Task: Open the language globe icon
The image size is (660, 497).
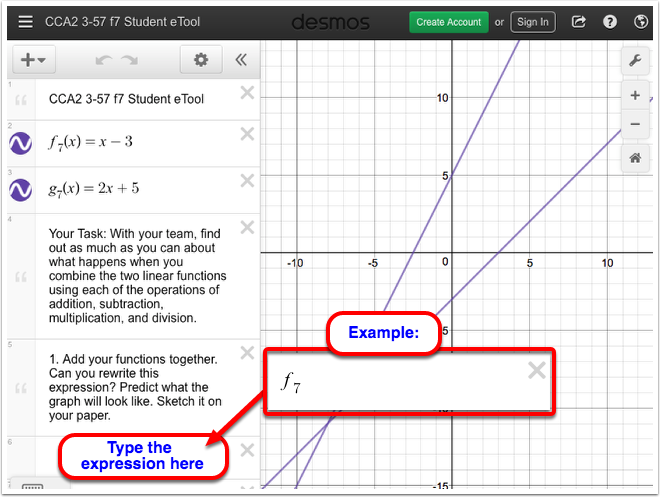Action: coord(641,21)
